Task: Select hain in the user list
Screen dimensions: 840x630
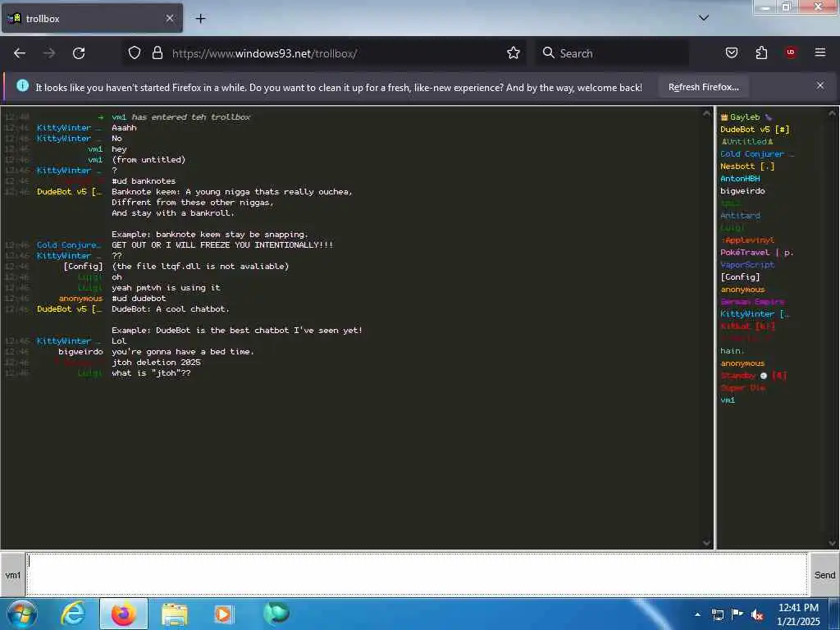Action: click(x=733, y=351)
